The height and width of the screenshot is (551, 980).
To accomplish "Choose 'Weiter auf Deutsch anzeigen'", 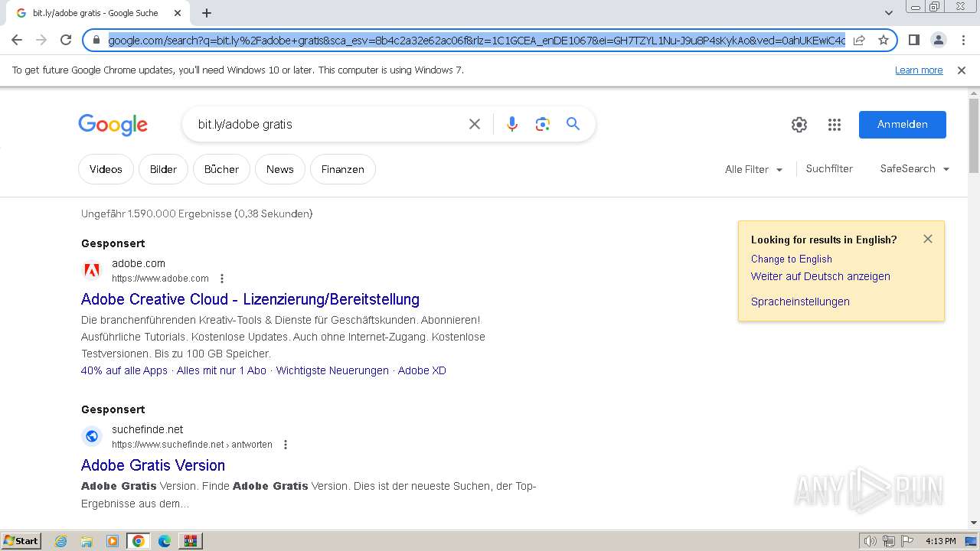I will click(821, 276).
